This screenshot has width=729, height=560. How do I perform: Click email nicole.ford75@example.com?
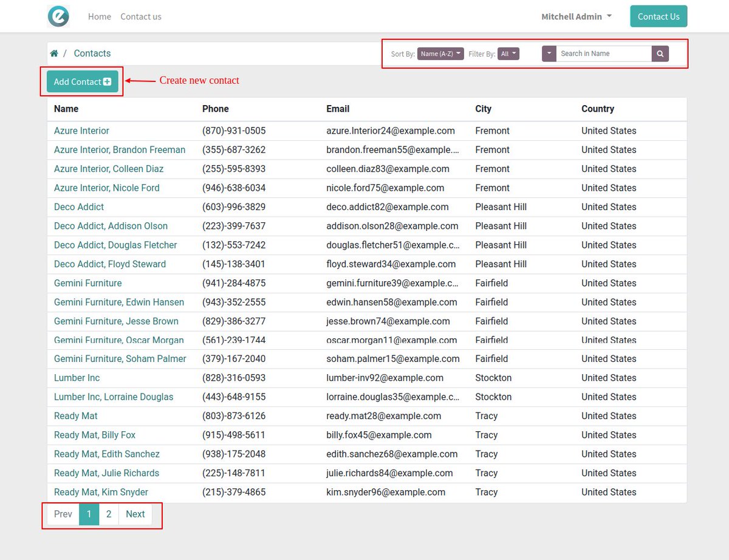(385, 188)
